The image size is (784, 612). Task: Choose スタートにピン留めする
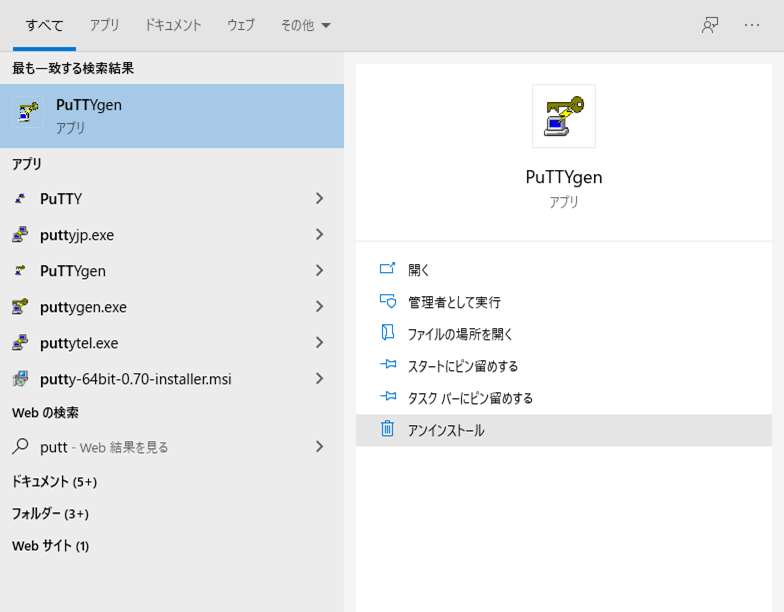coord(564,366)
